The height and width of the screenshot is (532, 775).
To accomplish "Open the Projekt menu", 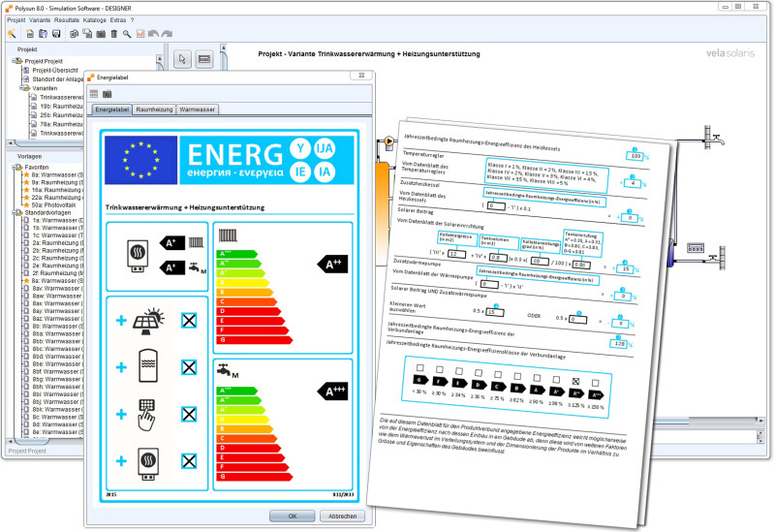I will pos(15,20).
